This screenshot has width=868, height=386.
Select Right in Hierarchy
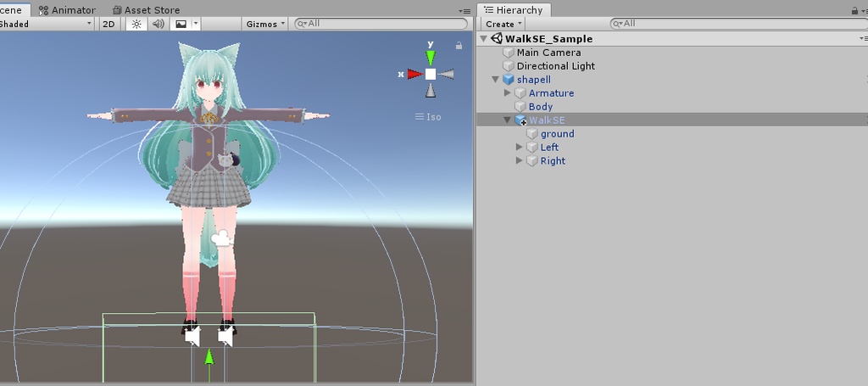[553, 161]
